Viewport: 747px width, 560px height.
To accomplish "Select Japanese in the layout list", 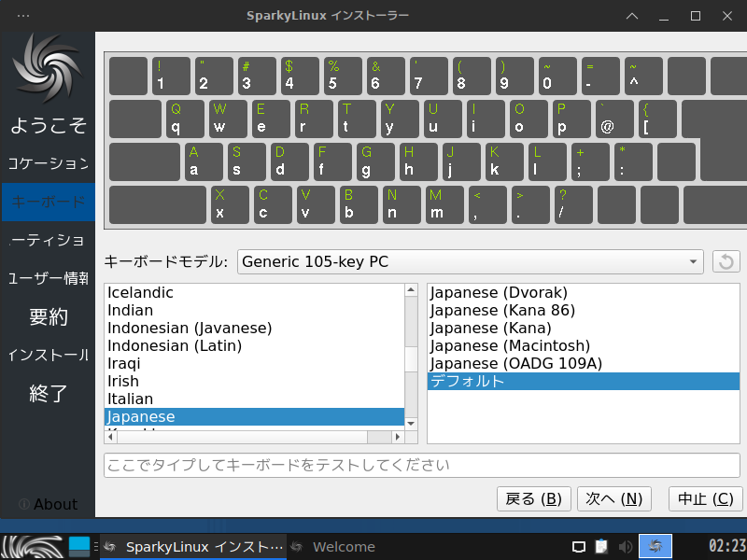I will point(254,416).
